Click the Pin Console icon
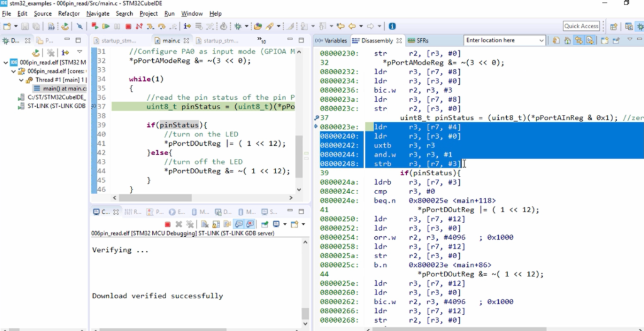 tap(265, 224)
